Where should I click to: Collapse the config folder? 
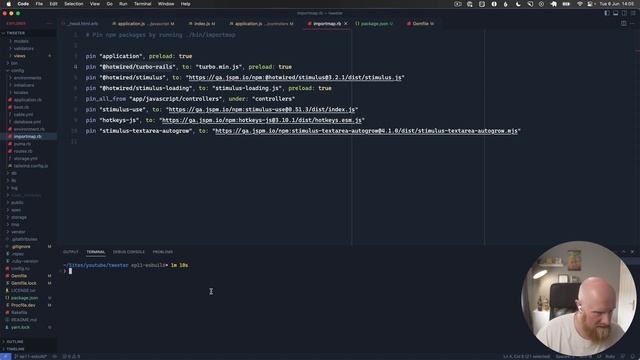17,71
